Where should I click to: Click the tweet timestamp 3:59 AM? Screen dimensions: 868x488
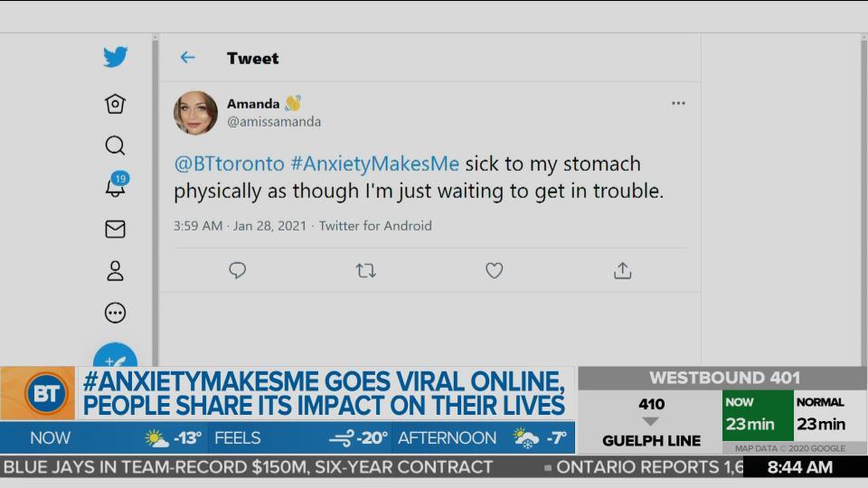(x=198, y=226)
